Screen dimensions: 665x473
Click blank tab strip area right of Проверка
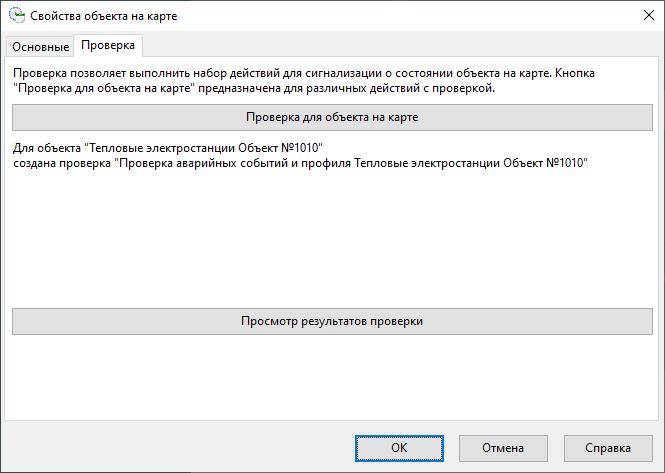pos(400,46)
